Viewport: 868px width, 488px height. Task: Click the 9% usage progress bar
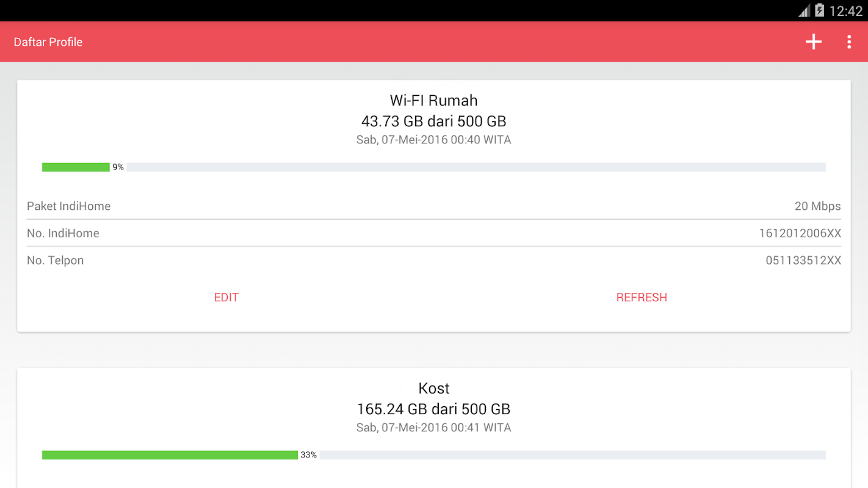(433, 167)
